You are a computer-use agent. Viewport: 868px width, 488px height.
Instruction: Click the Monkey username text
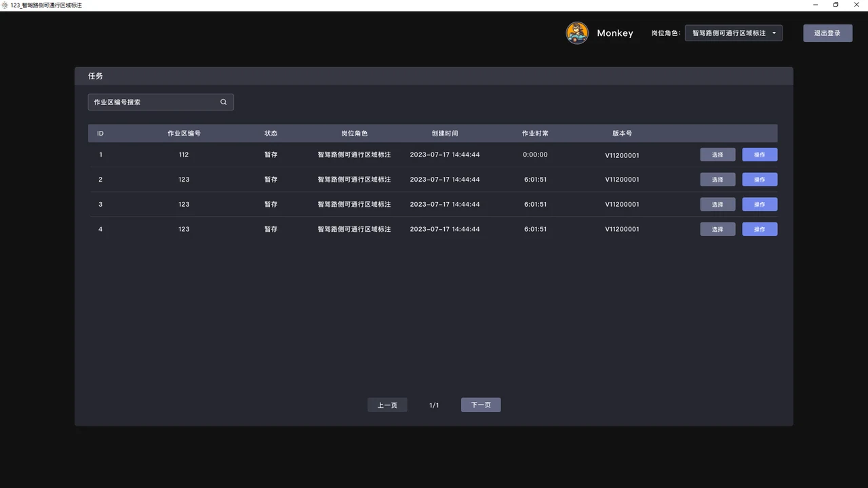(615, 33)
